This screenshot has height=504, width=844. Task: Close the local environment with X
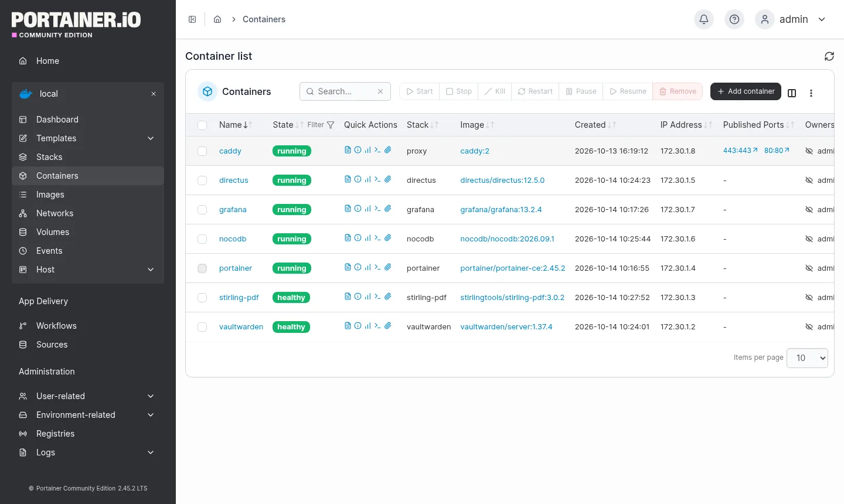[154, 94]
